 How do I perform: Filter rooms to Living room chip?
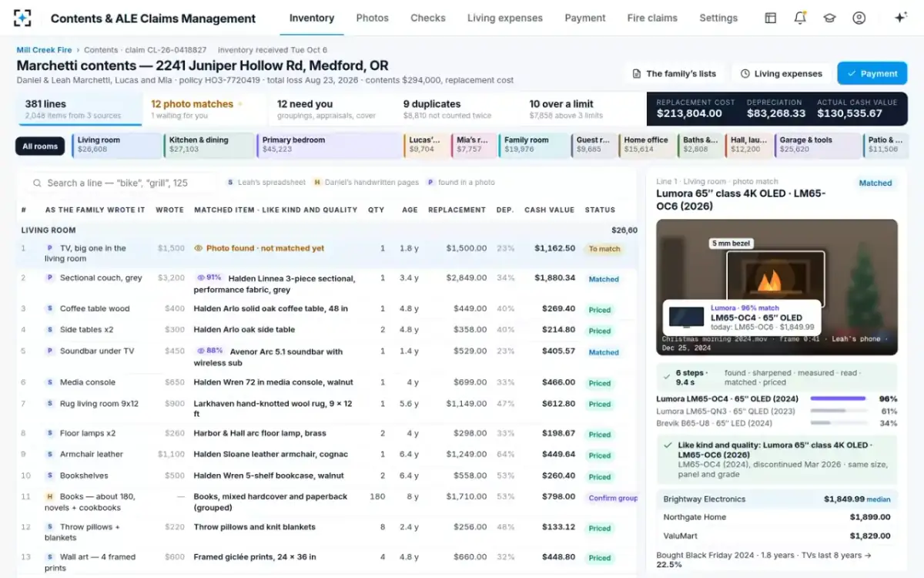(115, 145)
